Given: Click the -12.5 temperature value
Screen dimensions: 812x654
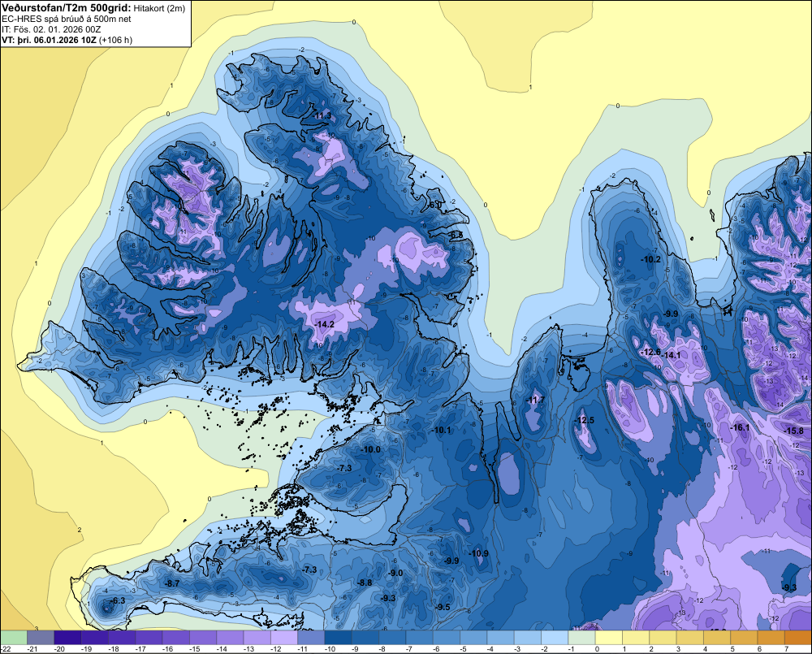Looking at the screenshot, I should (x=585, y=420).
